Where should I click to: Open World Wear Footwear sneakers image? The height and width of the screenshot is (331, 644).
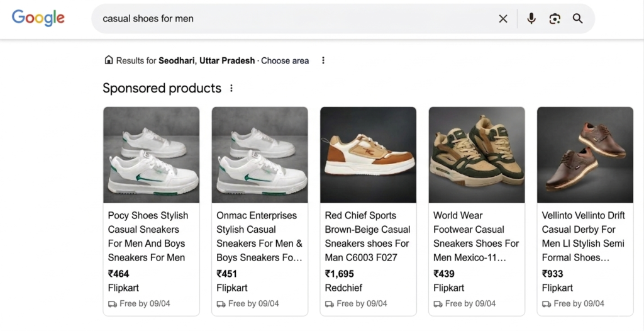pyautogui.click(x=477, y=155)
